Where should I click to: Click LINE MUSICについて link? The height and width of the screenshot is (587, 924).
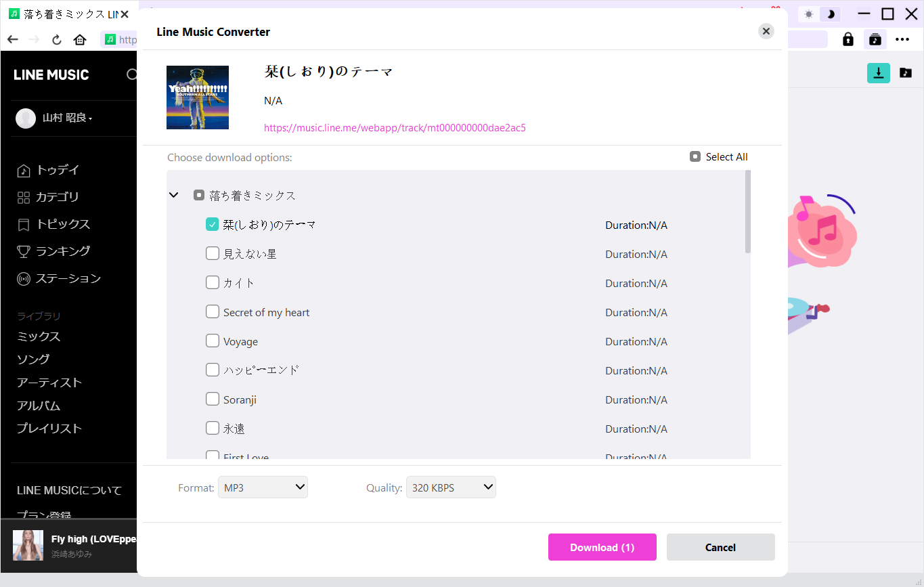pyautogui.click(x=69, y=490)
